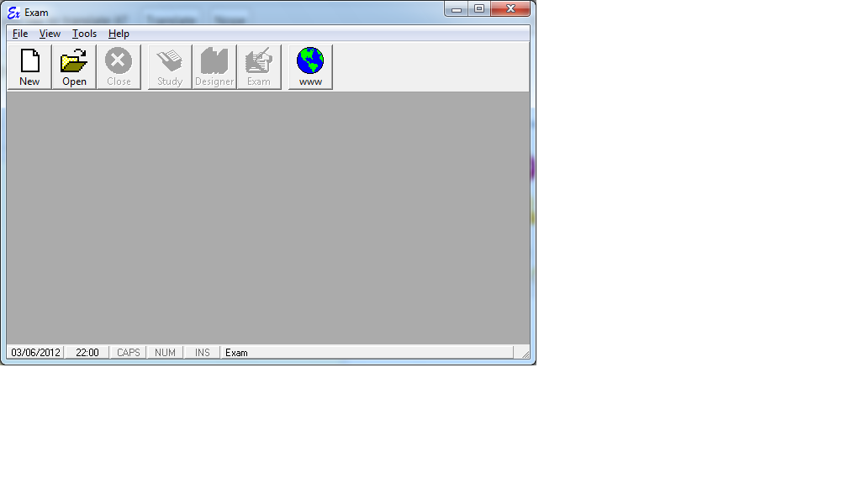Click the greyed Close toolbar icon
This screenshot has height=504, width=861.
point(119,67)
